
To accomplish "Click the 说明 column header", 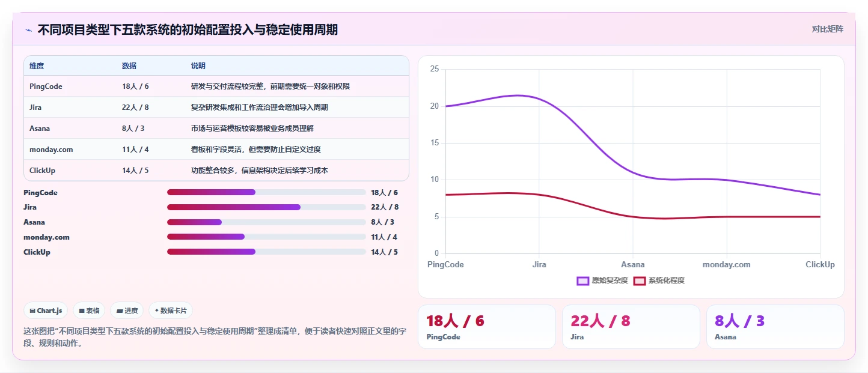I will pos(198,66).
